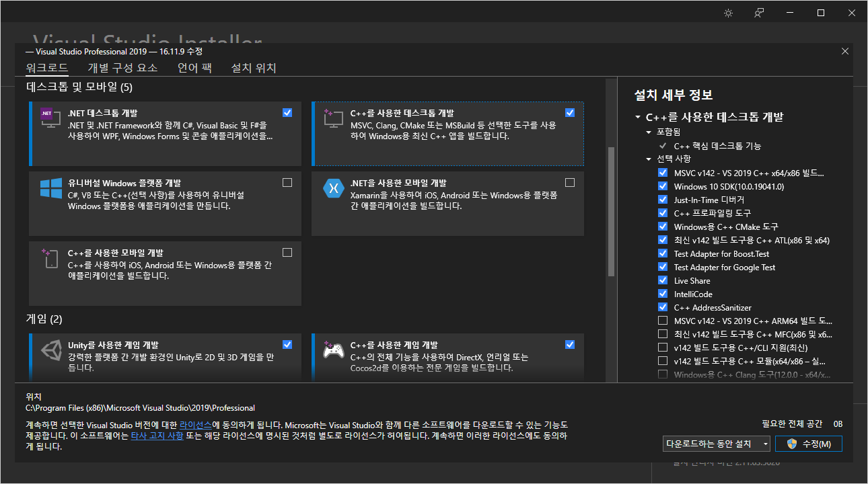
Task: Uncheck Windows 10 SDK(10.0.19041.0) option
Action: (663, 186)
